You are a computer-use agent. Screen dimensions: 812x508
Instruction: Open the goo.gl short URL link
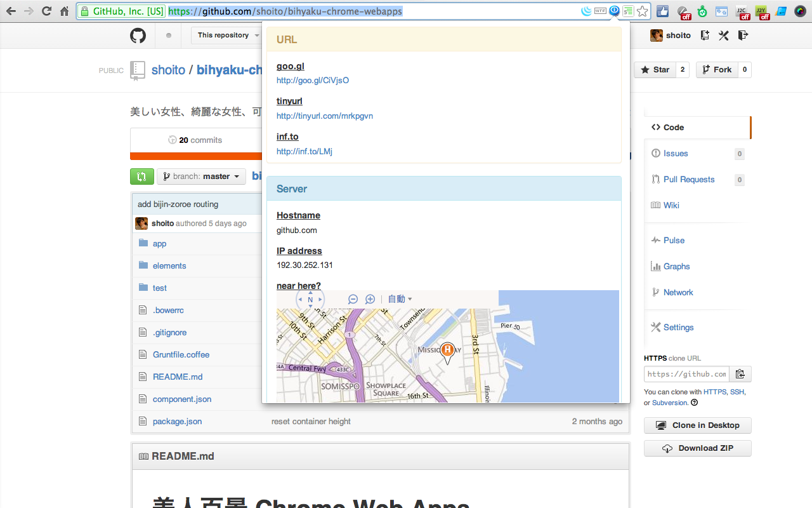(313, 81)
